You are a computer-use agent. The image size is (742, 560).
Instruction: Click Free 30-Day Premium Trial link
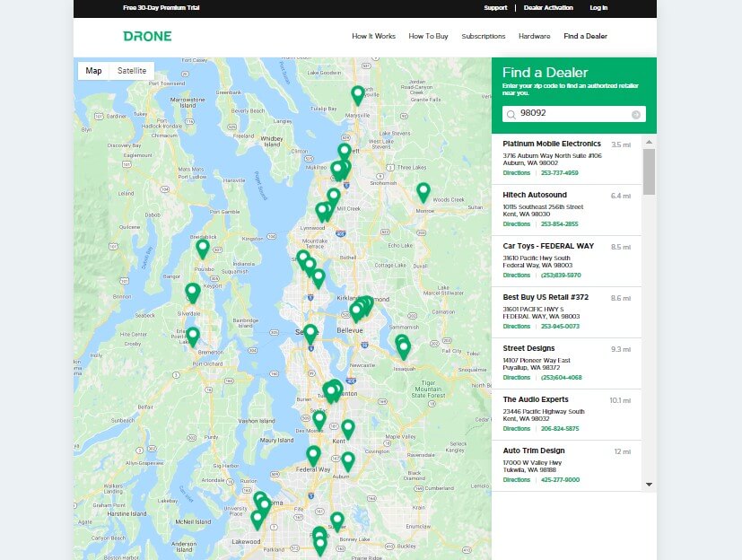pyautogui.click(x=161, y=7)
